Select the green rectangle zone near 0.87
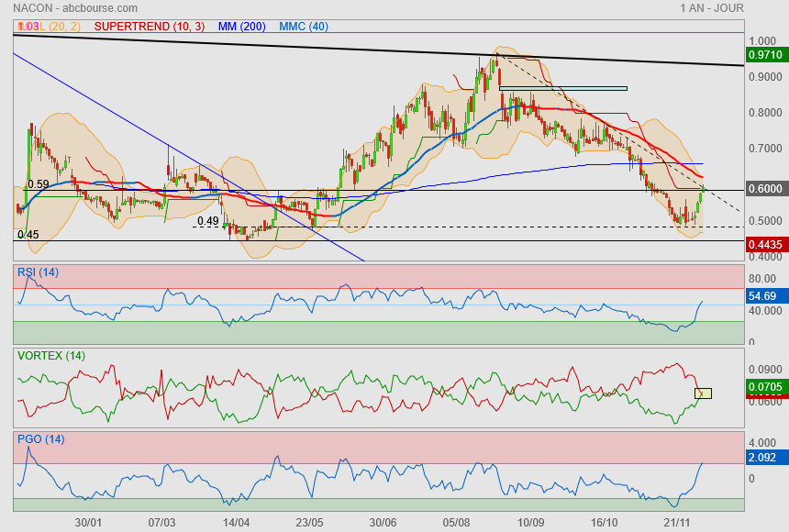 pyautogui.click(x=562, y=88)
